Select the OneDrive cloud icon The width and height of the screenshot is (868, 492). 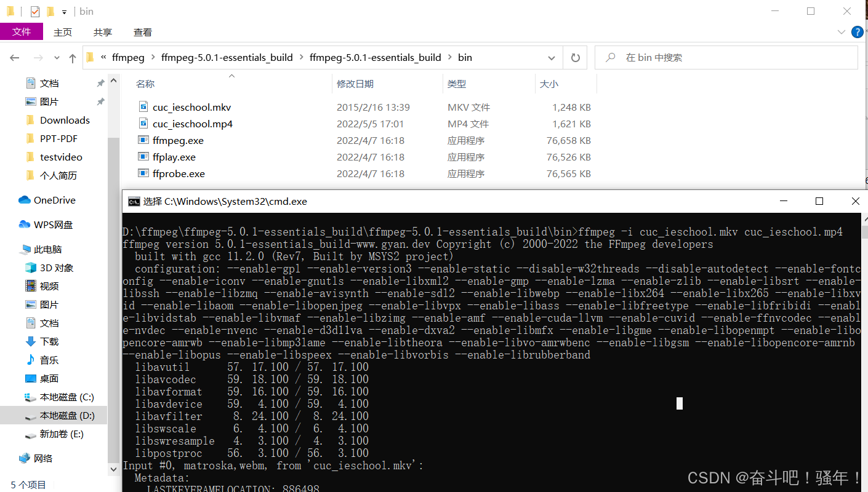click(25, 200)
